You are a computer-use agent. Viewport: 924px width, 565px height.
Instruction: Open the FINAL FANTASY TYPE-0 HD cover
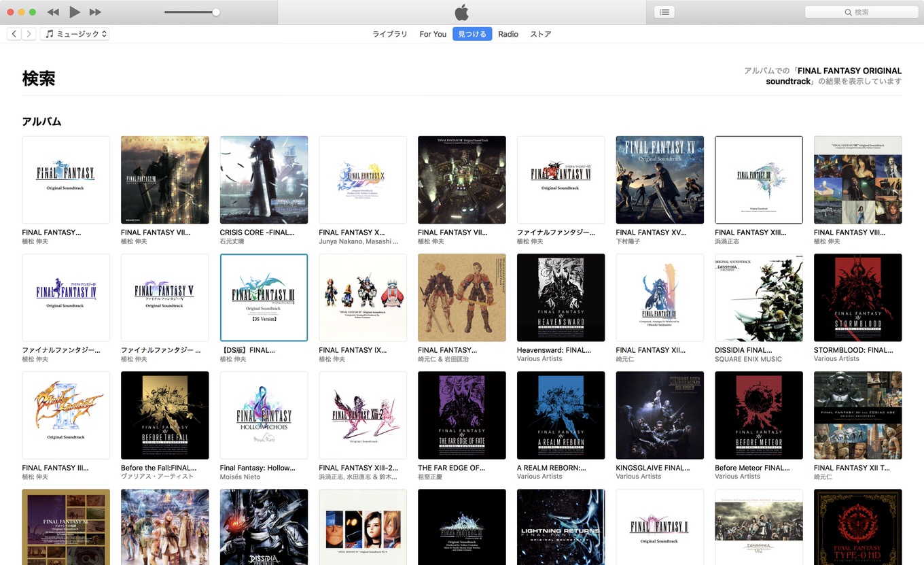(858, 527)
